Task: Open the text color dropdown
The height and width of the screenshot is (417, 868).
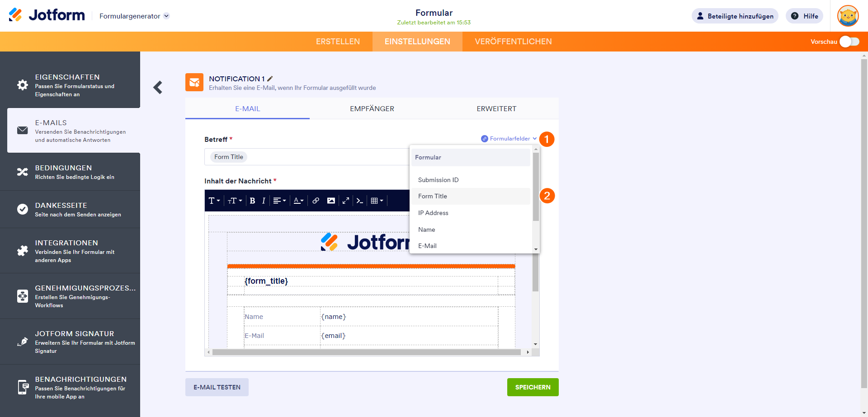Action: (298, 201)
